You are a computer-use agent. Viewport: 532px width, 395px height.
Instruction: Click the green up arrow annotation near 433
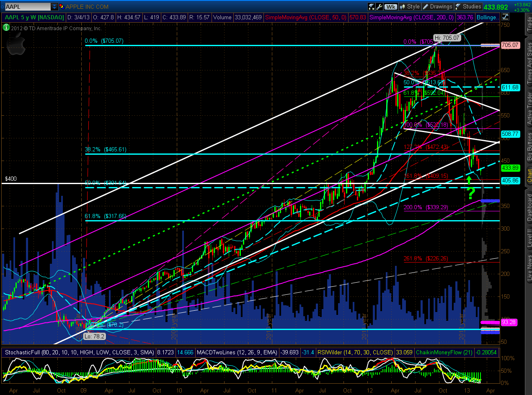(x=470, y=180)
